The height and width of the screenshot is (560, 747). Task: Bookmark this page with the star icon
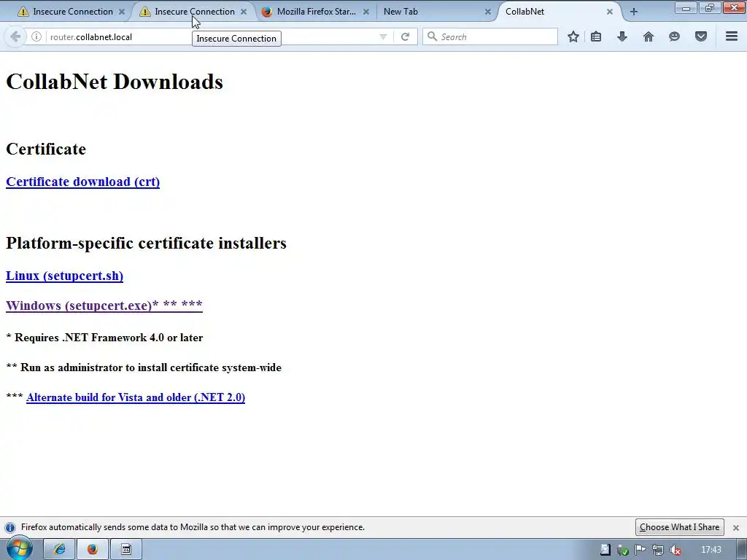point(573,36)
